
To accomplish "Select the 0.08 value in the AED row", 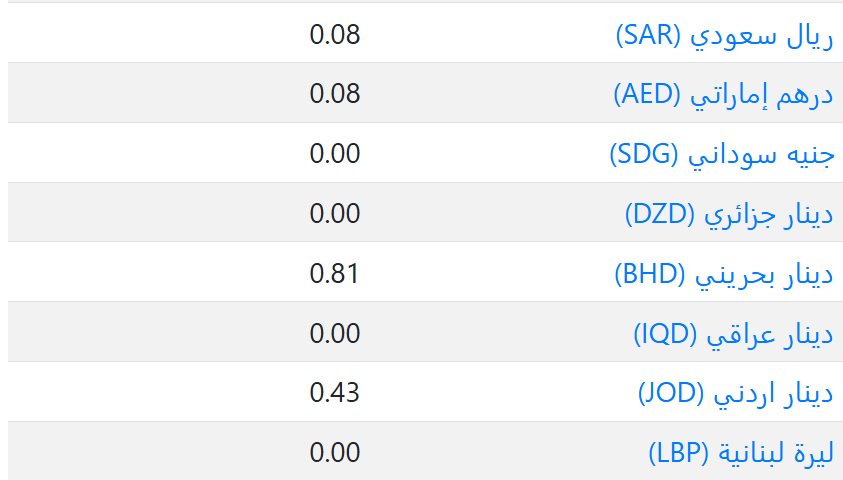I will tap(334, 94).
